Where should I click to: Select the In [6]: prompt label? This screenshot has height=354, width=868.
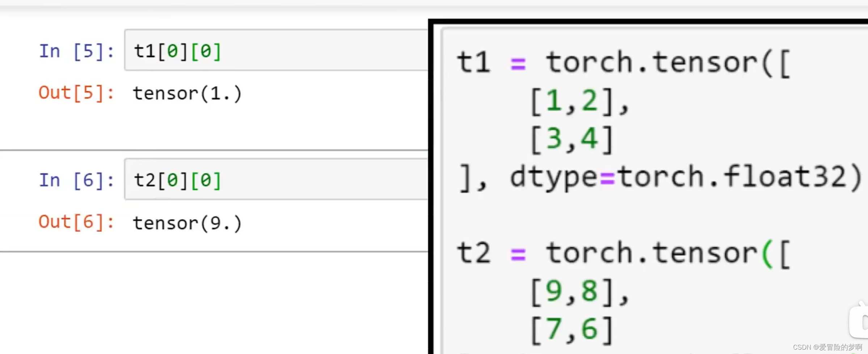tap(76, 180)
